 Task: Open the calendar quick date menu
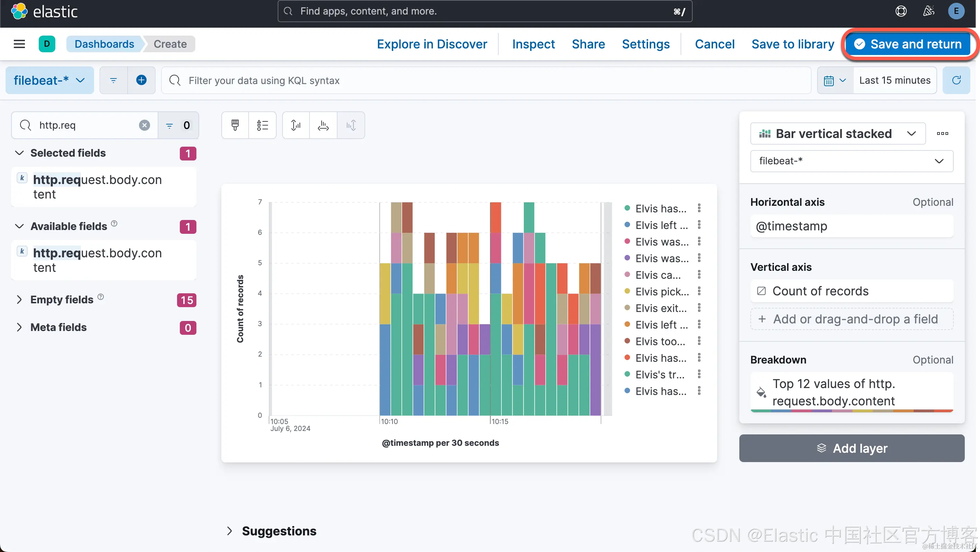(835, 80)
